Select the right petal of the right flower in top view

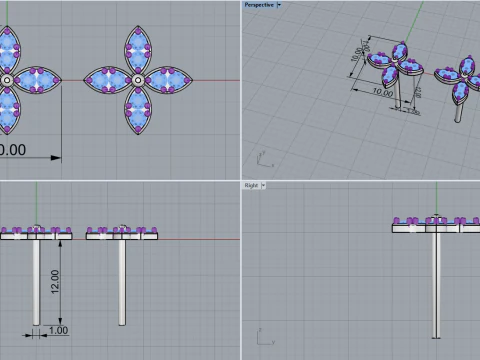click(168, 80)
